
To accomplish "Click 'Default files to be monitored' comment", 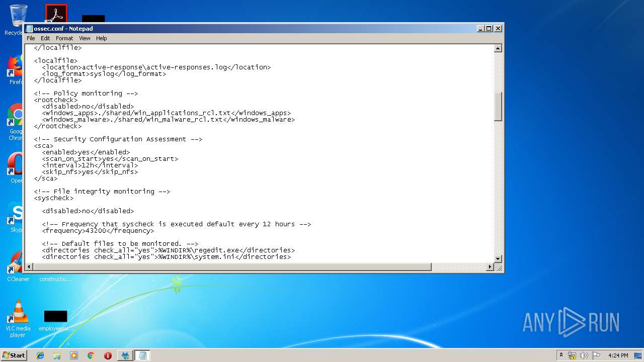I will pyautogui.click(x=120, y=244).
